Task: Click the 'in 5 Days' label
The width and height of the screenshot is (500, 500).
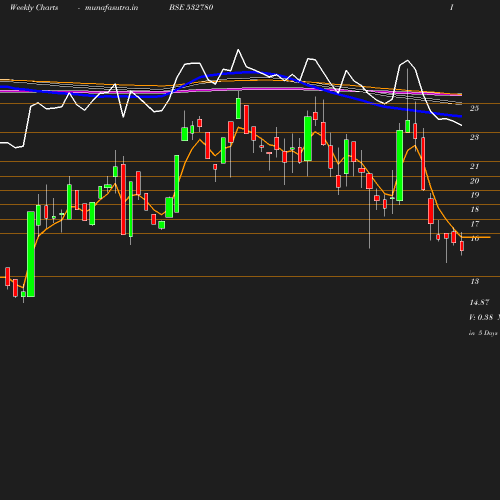Action: point(483,333)
